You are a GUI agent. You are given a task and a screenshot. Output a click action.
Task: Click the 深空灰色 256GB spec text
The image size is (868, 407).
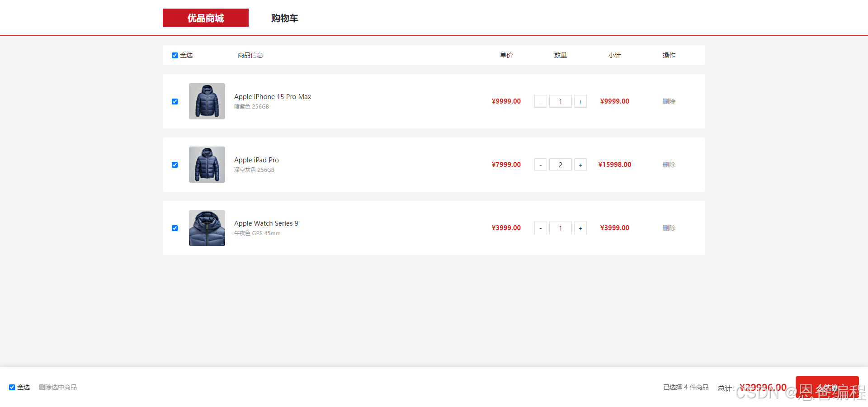(254, 170)
